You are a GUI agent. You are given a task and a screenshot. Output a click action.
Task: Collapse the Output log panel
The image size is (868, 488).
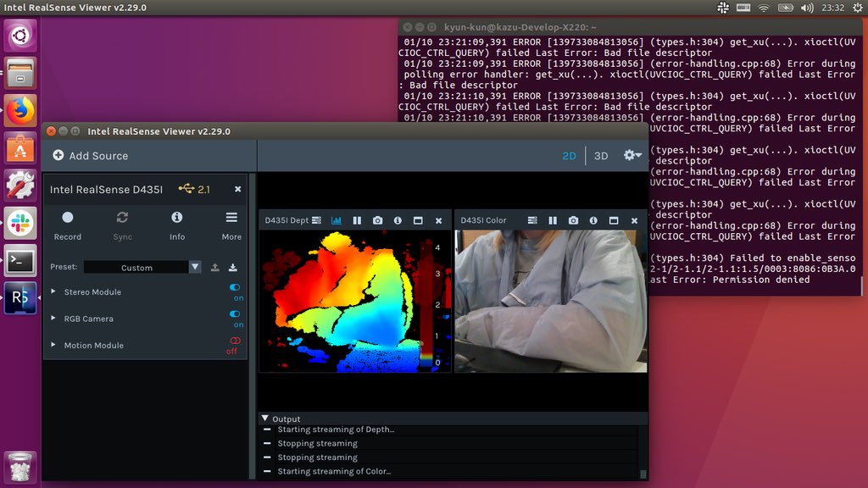point(265,419)
